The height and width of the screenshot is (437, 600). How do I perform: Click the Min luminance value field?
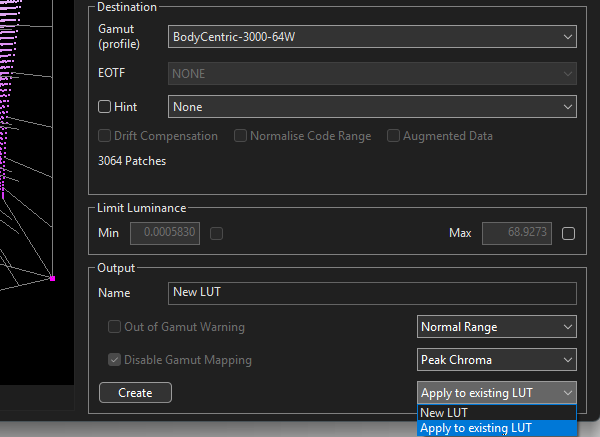pyautogui.click(x=165, y=233)
